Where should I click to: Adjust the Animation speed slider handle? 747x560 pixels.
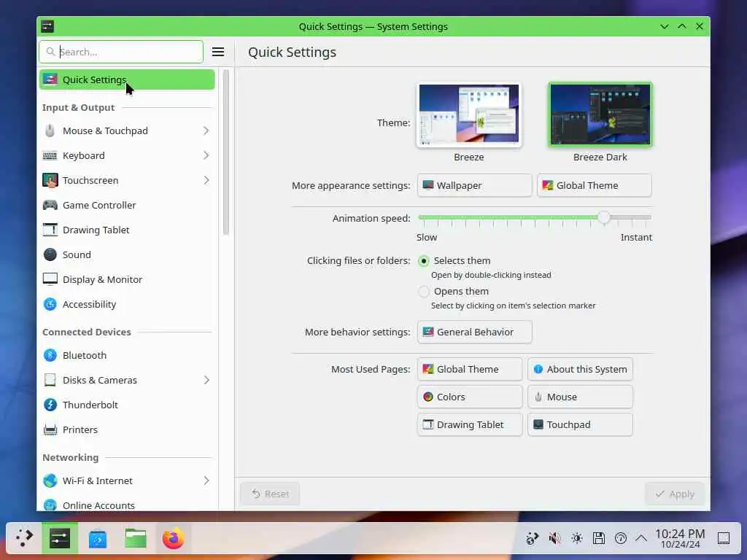point(603,217)
